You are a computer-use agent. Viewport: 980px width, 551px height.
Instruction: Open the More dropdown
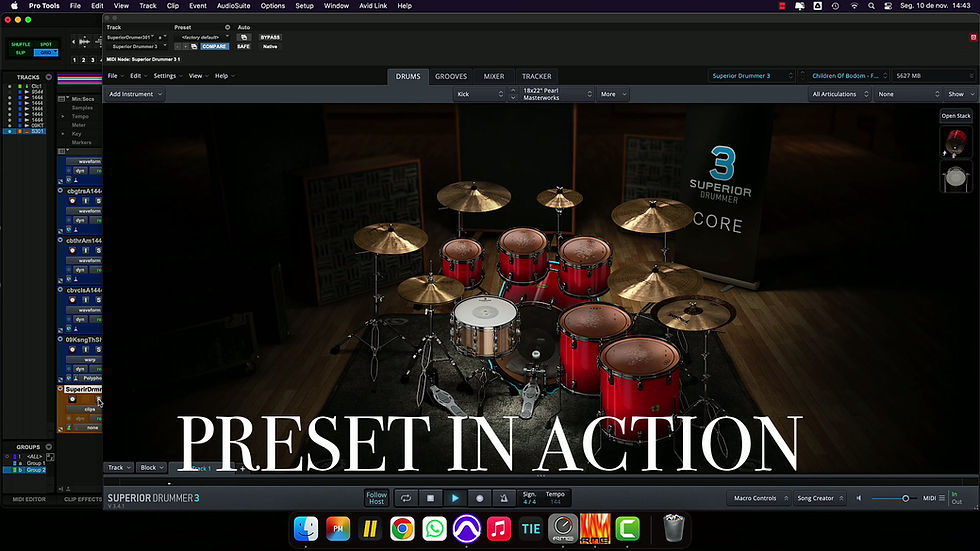pos(612,94)
